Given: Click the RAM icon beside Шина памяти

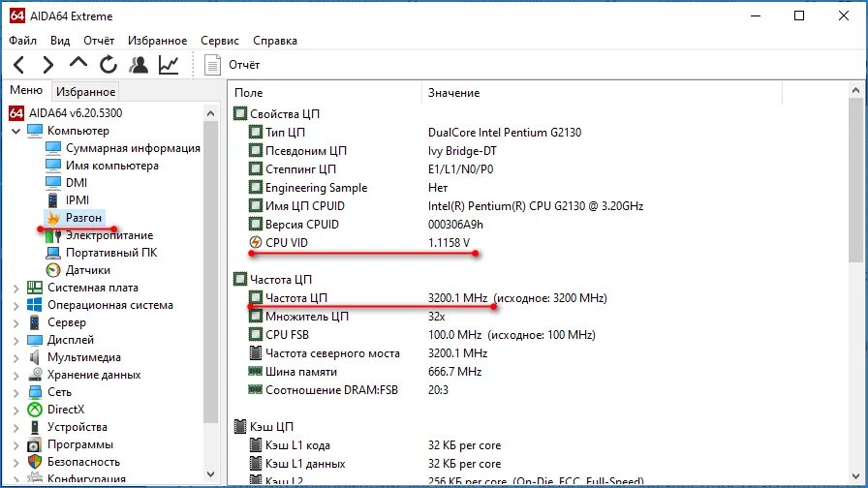Looking at the screenshot, I should (x=255, y=371).
